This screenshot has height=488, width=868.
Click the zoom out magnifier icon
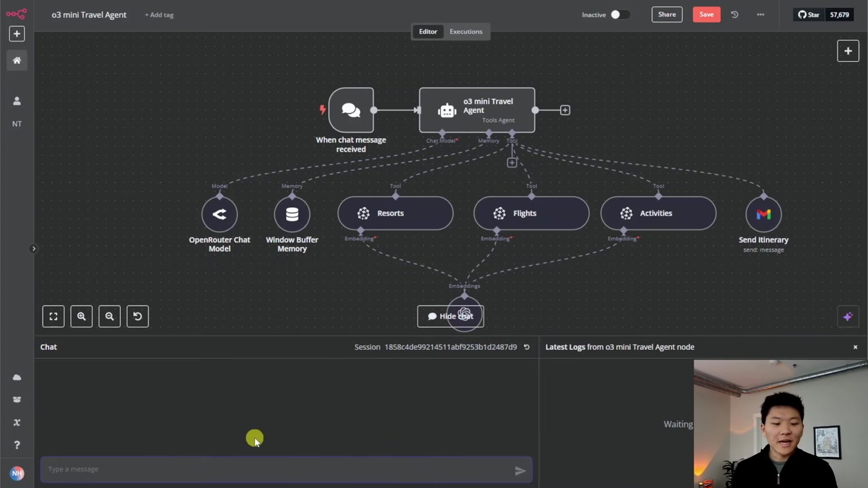110,316
